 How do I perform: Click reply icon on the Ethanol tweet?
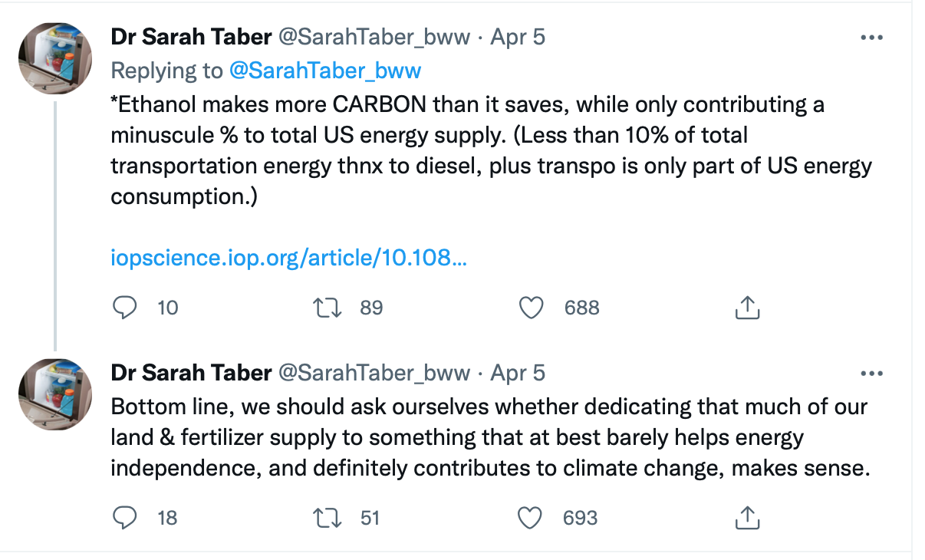coord(125,308)
